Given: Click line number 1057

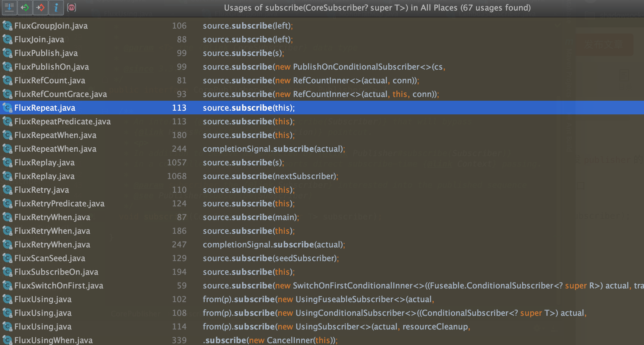Looking at the screenshot, I should click(x=177, y=163).
